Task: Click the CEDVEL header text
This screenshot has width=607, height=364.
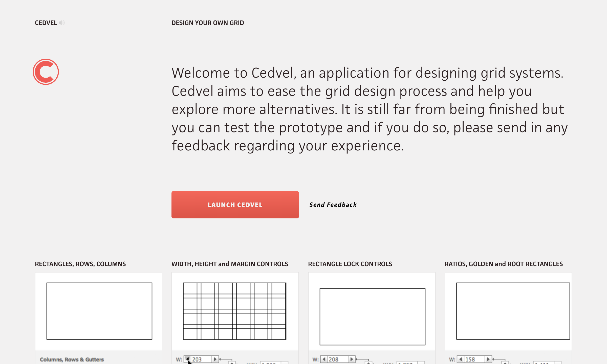Action: click(46, 23)
